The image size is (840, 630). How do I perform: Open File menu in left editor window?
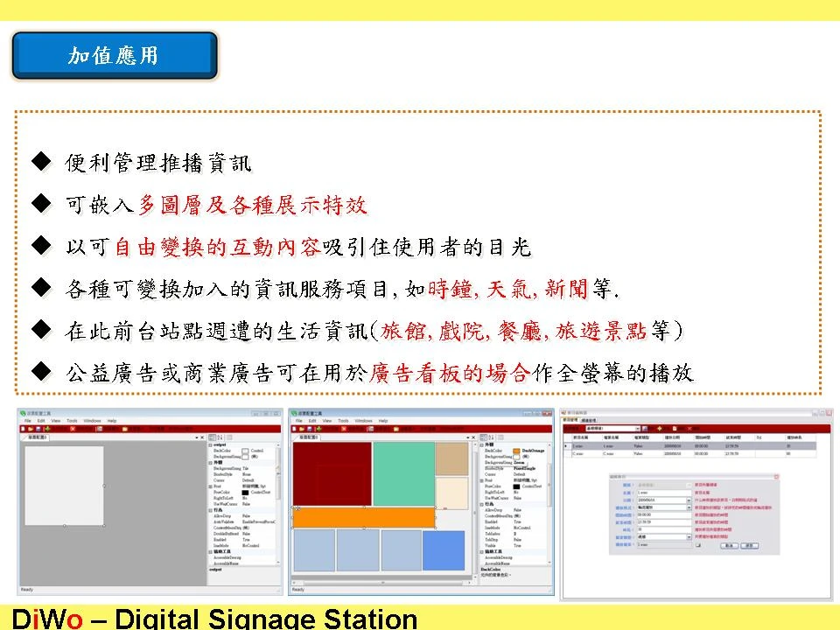pyautogui.click(x=28, y=421)
